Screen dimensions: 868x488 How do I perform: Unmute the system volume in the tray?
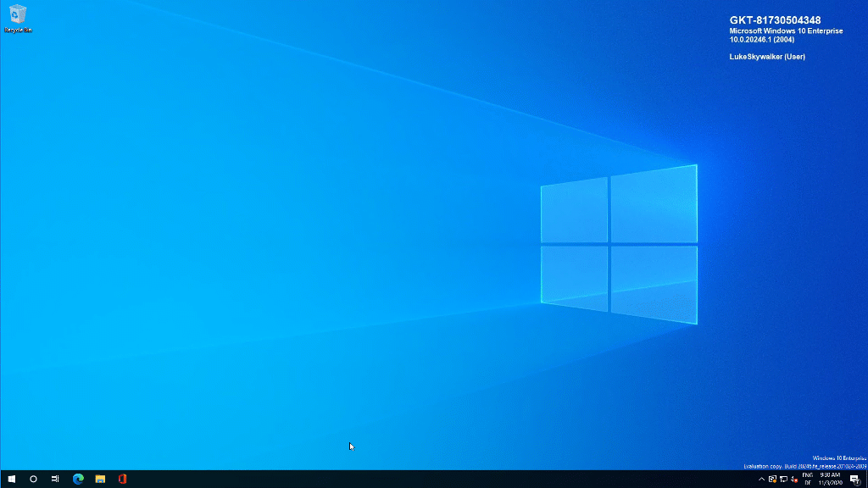(794, 479)
